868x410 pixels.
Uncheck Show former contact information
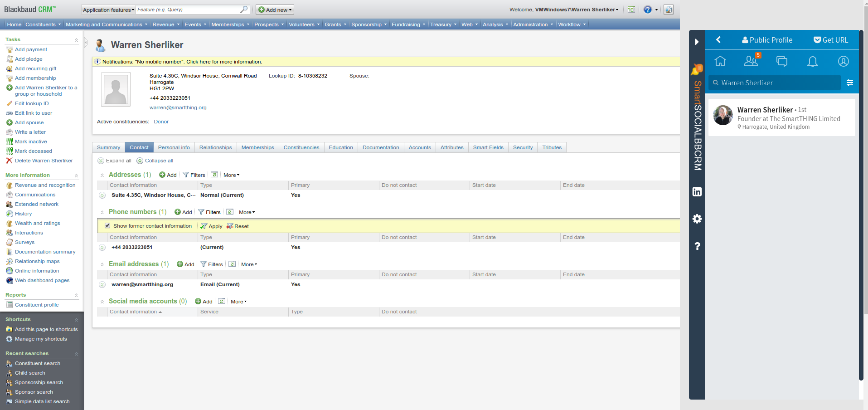[107, 225]
